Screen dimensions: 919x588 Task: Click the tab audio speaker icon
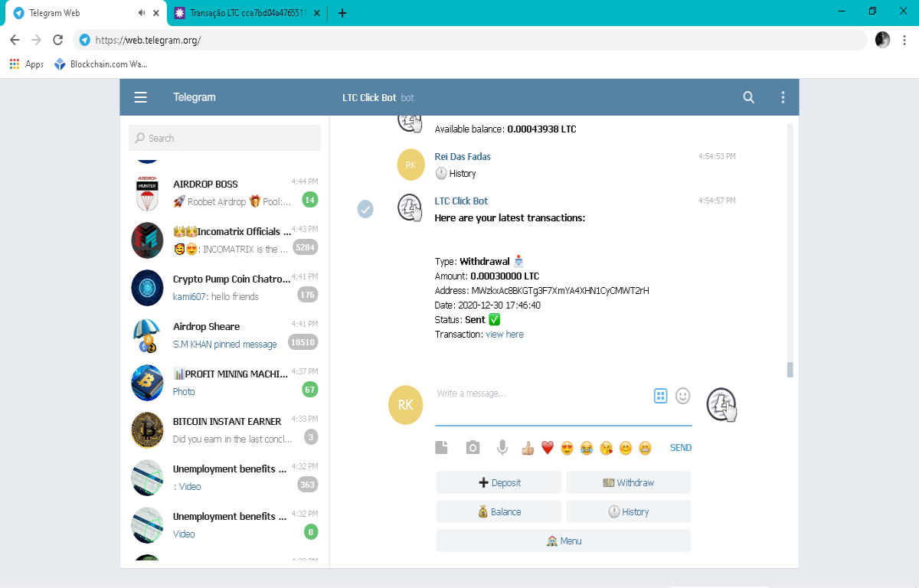pyautogui.click(x=142, y=13)
